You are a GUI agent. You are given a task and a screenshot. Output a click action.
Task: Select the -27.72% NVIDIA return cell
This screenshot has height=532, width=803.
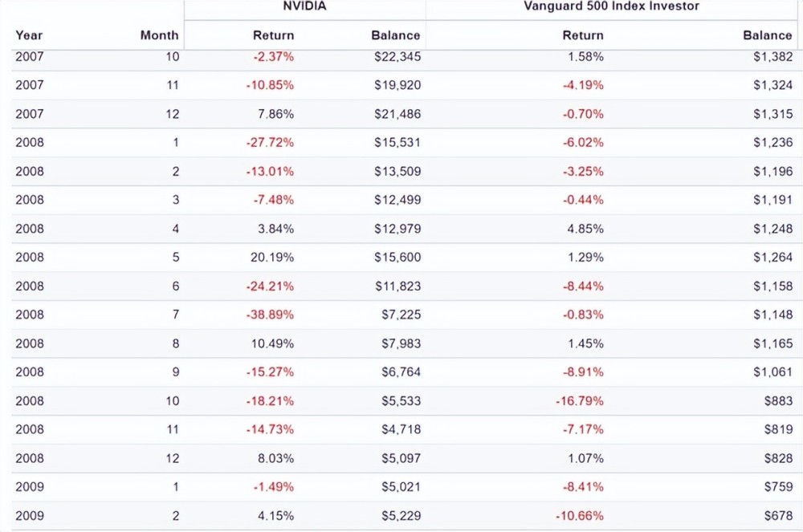click(270, 142)
